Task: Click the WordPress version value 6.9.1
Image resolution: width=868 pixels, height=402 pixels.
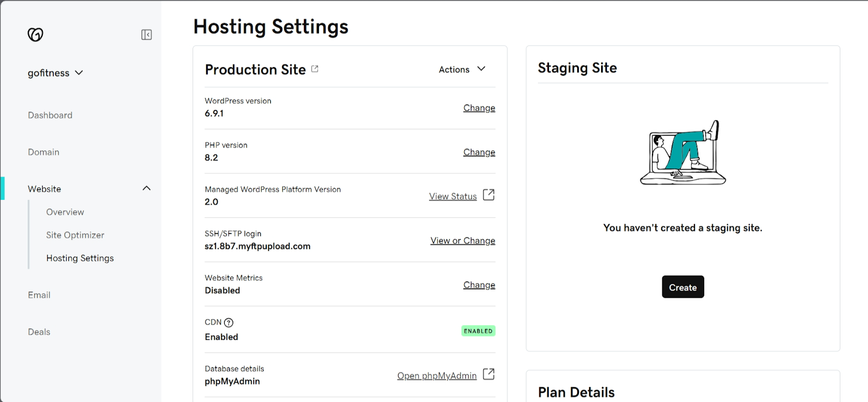Action: [x=214, y=113]
